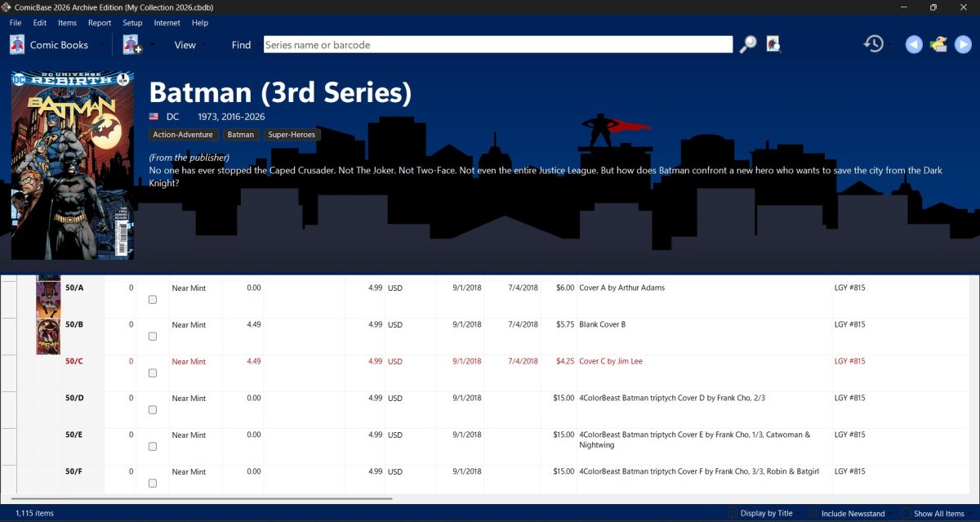Viewport: 980px width, 522px height.
Task: Expand the View dropdown
Action: coord(185,45)
